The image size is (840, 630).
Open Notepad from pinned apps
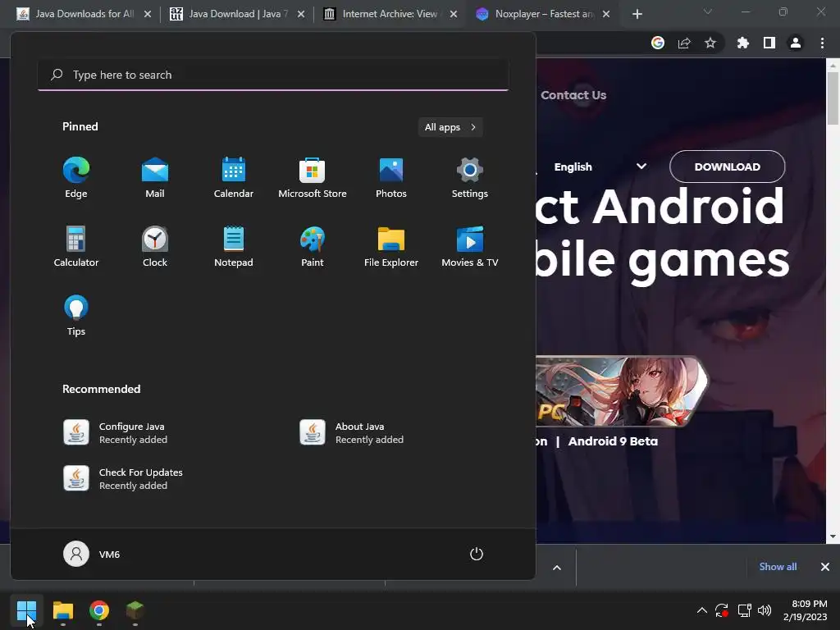[234, 246]
